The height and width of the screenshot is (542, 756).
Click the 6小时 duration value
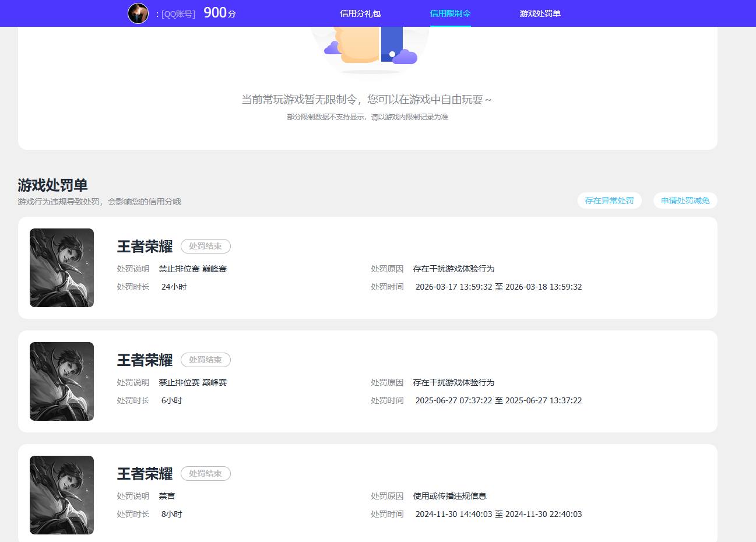pos(171,400)
